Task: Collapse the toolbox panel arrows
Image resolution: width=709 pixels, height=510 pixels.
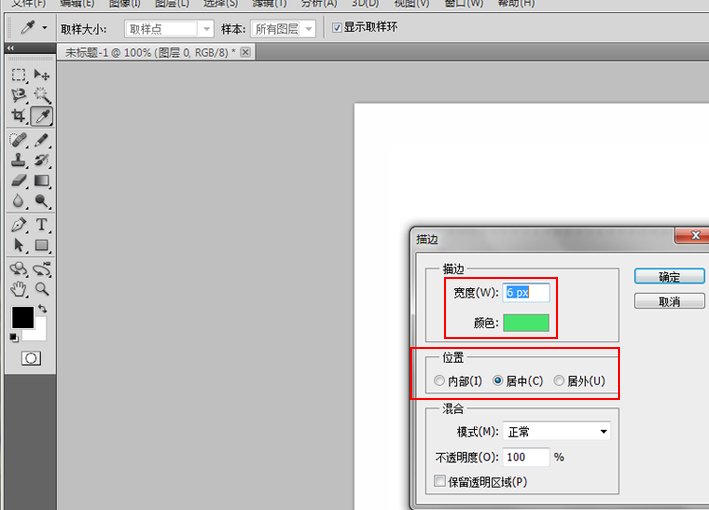Action: pos(10,48)
